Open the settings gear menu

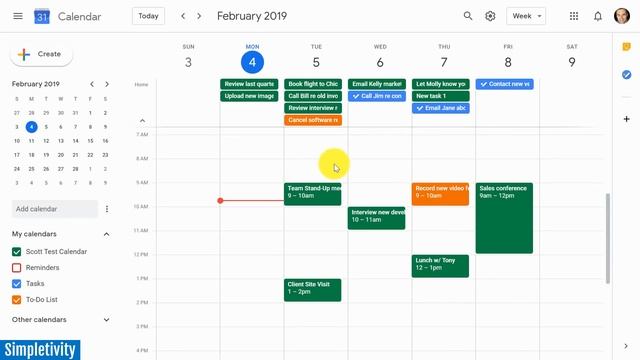490,16
